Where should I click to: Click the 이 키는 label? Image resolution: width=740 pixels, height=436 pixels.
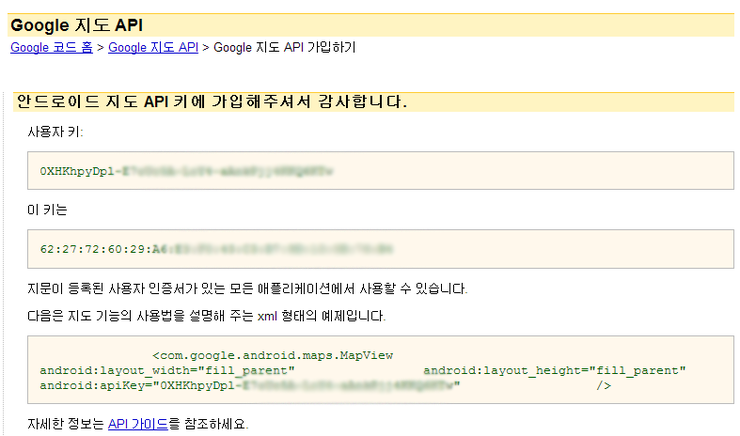[47, 210]
